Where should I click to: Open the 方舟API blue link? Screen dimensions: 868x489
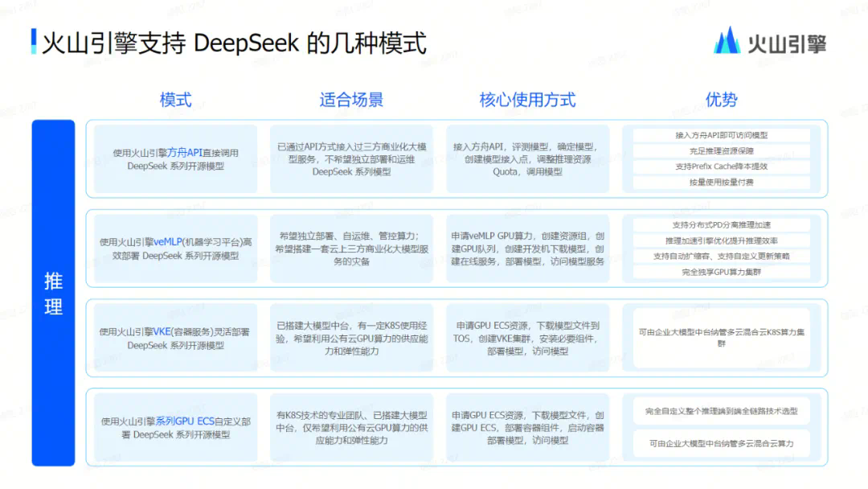click(x=188, y=153)
